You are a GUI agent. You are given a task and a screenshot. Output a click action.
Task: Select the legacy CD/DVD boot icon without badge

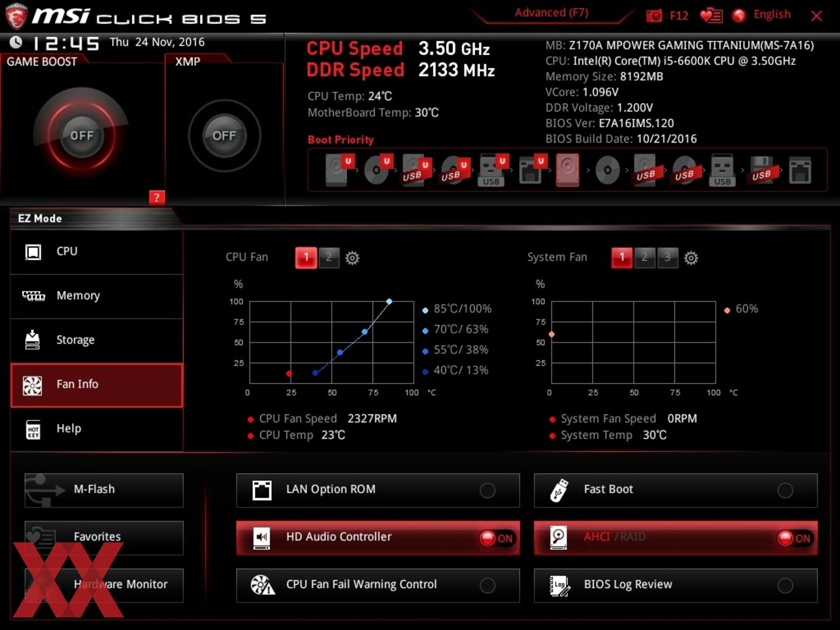tap(607, 170)
